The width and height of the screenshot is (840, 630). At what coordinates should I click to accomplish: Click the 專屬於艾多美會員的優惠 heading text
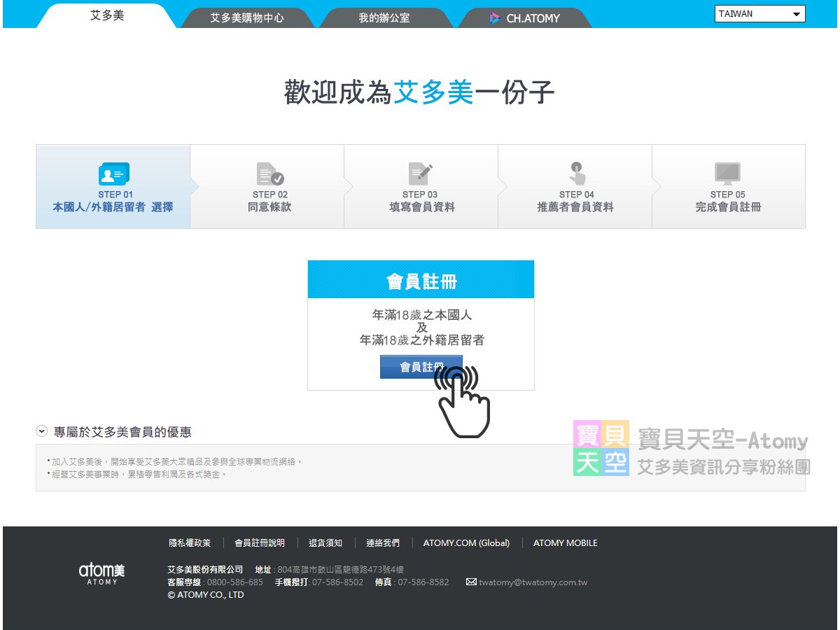click(122, 432)
